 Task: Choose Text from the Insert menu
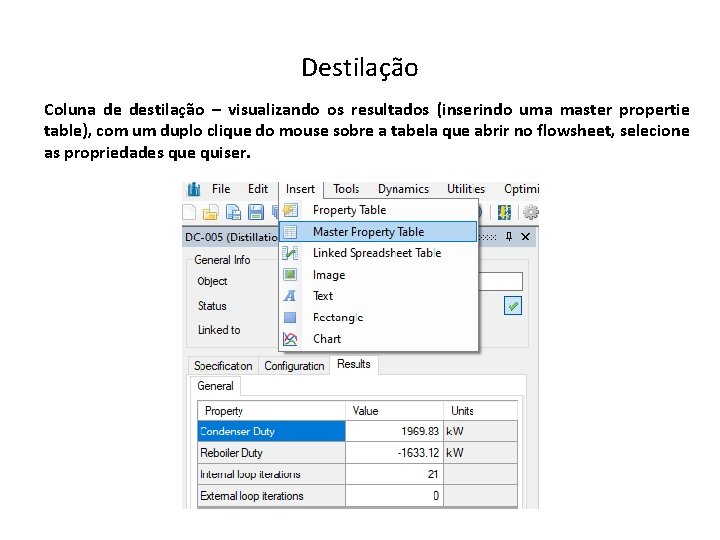point(378,296)
